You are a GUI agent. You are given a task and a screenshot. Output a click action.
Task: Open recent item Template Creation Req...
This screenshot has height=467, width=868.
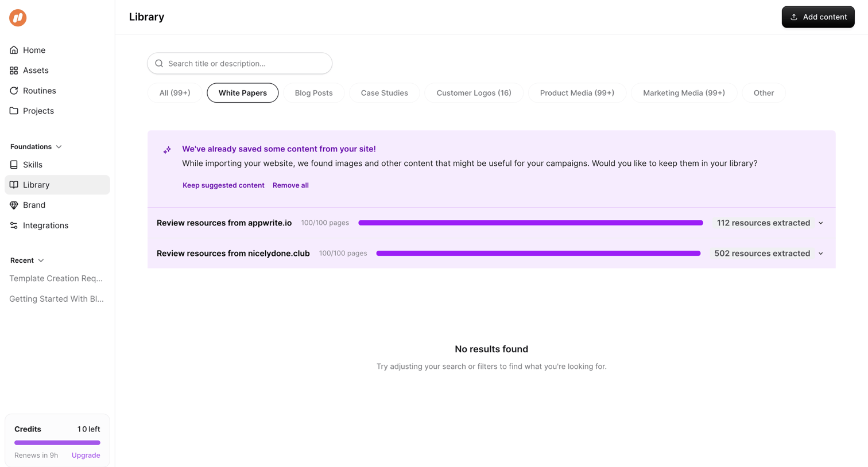56,278
